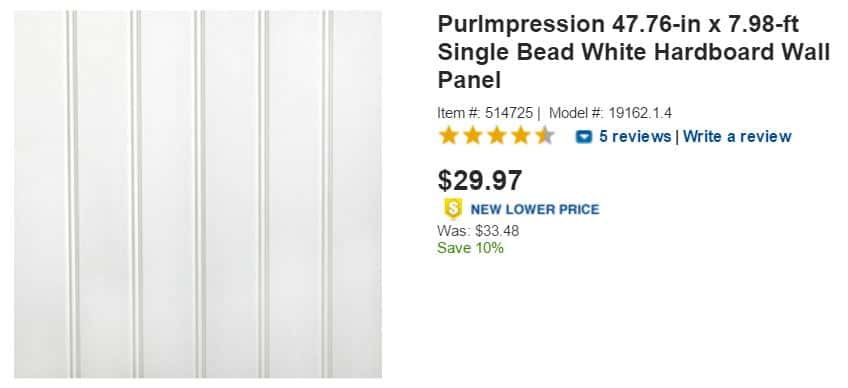This screenshot has height=388, width=848.
Task: Click the blue reviews dropdown icon
Action: coord(584,137)
